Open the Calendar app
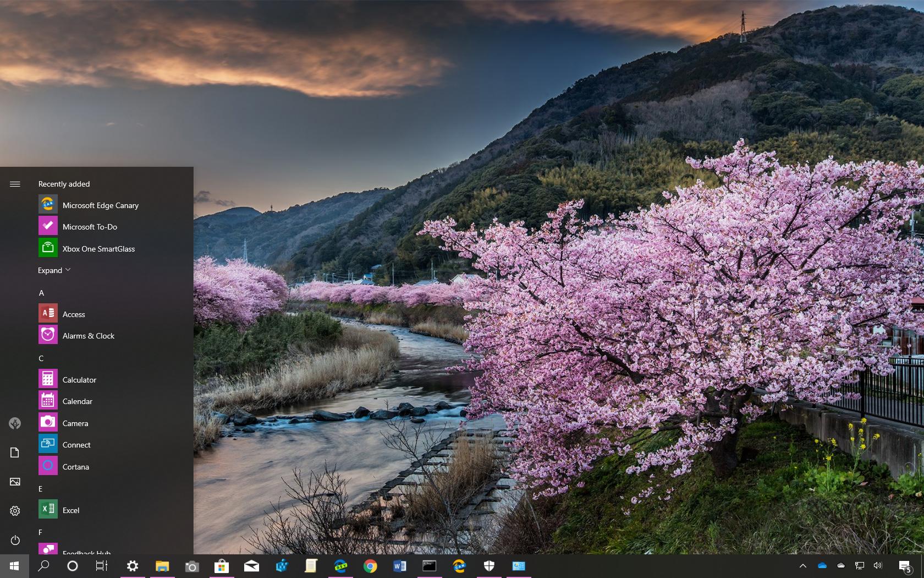Screen dimensions: 924x578 pos(77,401)
